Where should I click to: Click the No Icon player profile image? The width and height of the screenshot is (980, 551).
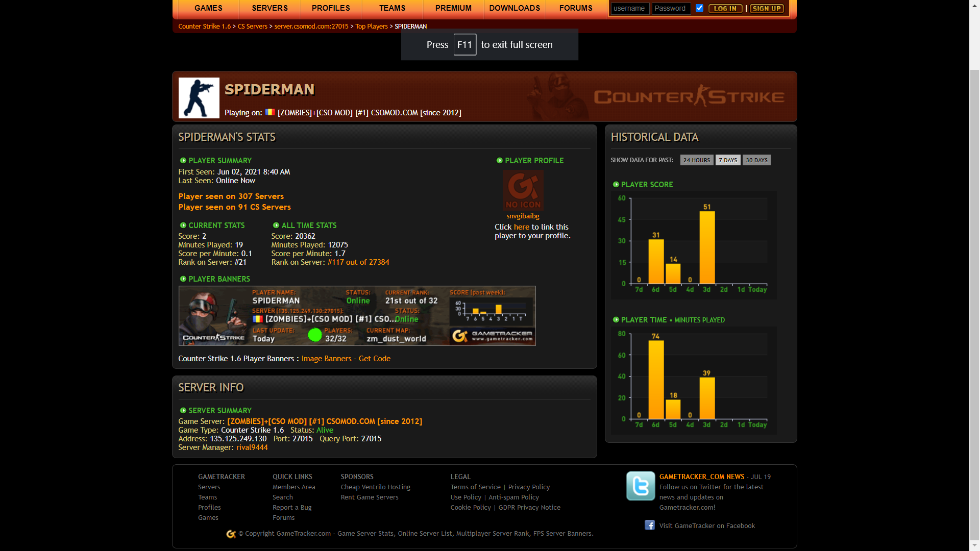[523, 190]
